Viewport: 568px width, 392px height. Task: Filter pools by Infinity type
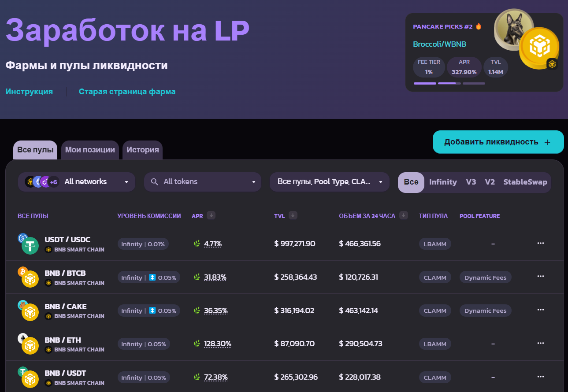[x=443, y=182]
